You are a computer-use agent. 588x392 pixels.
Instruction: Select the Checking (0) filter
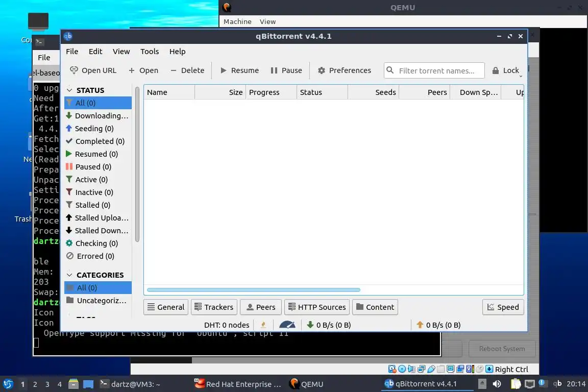pos(98,243)
